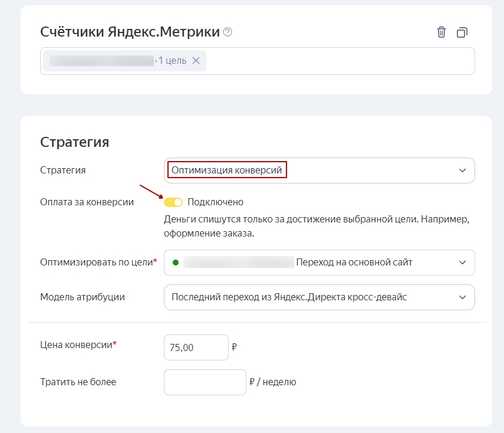The image size is (504, 433).
Task: Click the Оптимизировать по цели label
Action: pos(98,263)
